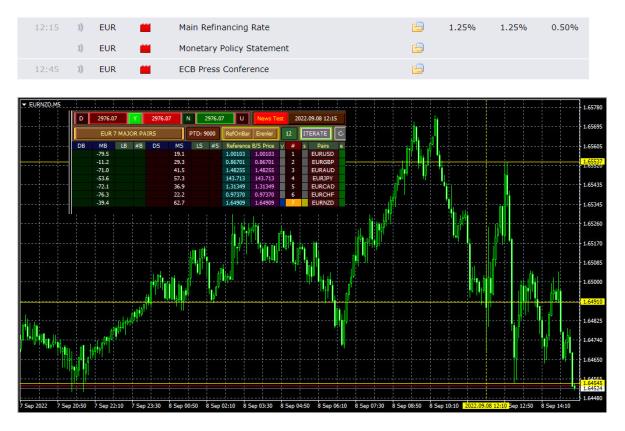Click the 1.25% actual value cell
625x431 pixels.
(x=462, y=28)
